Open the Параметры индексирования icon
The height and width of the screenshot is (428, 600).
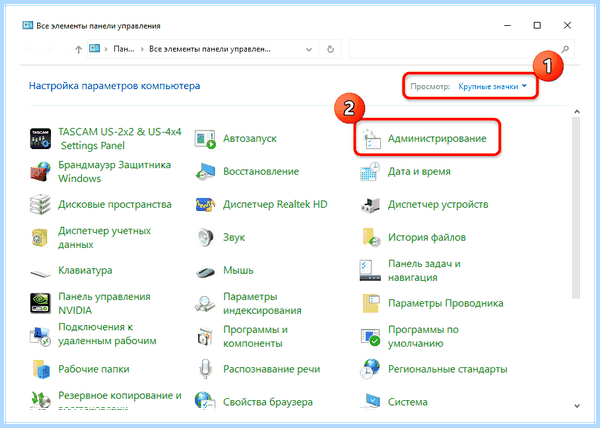[x=205, y=303]
